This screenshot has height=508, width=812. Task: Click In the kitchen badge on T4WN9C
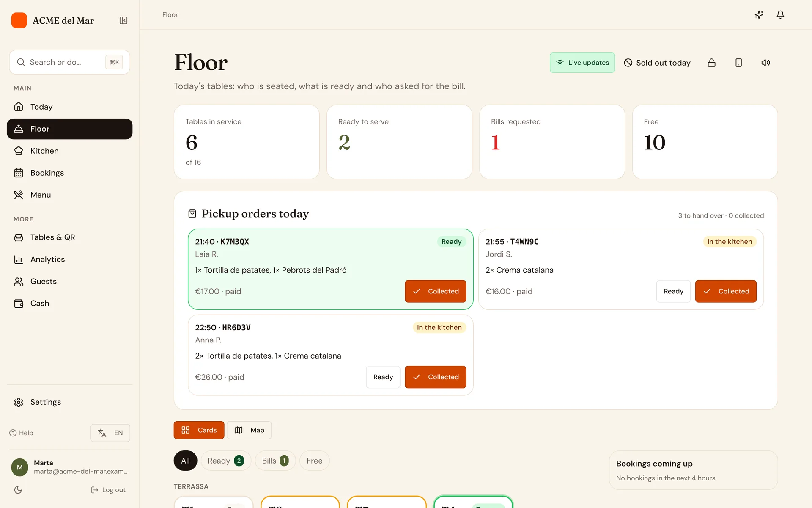point(730,242)
